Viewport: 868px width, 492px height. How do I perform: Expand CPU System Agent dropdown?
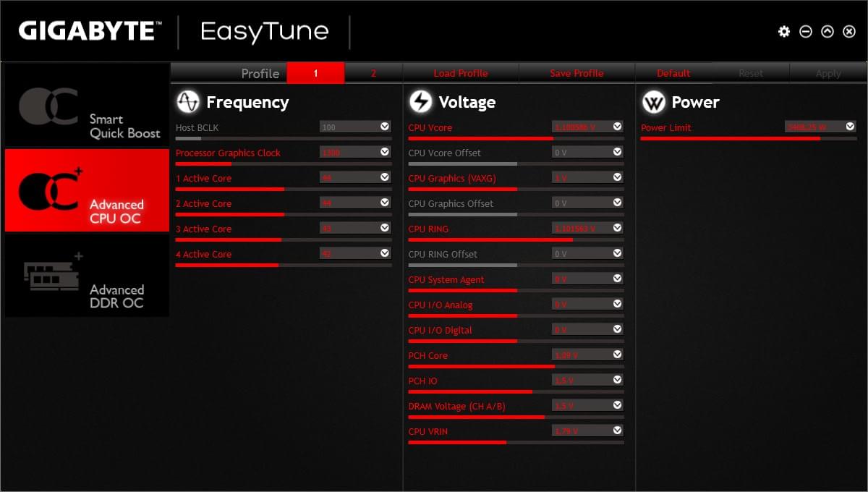click(617, 279)
